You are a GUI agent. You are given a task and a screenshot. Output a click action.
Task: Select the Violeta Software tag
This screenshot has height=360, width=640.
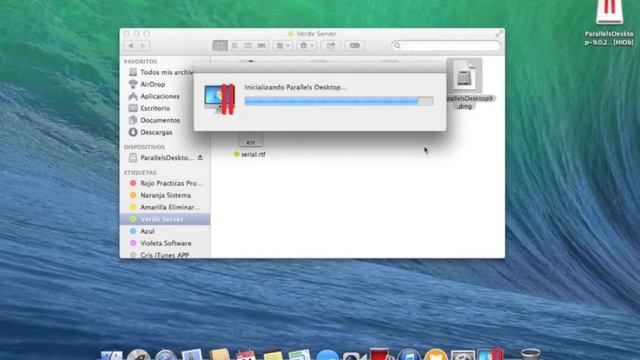coord(160,243)
